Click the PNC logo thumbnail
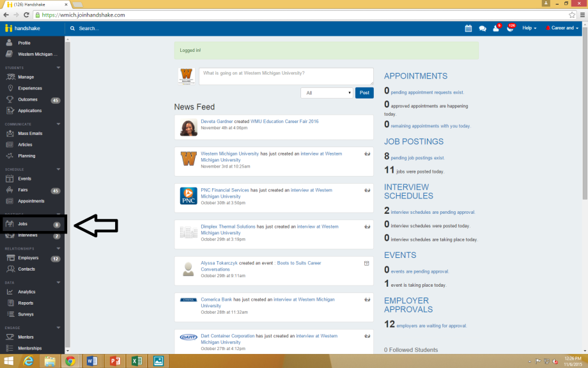 point(189,196)
